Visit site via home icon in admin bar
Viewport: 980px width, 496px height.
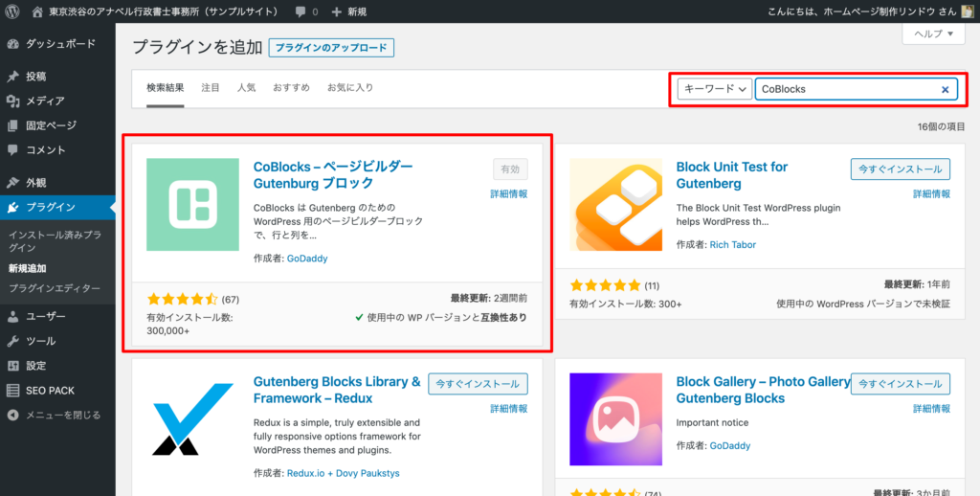pyautogui.click(x=38, y=11)
